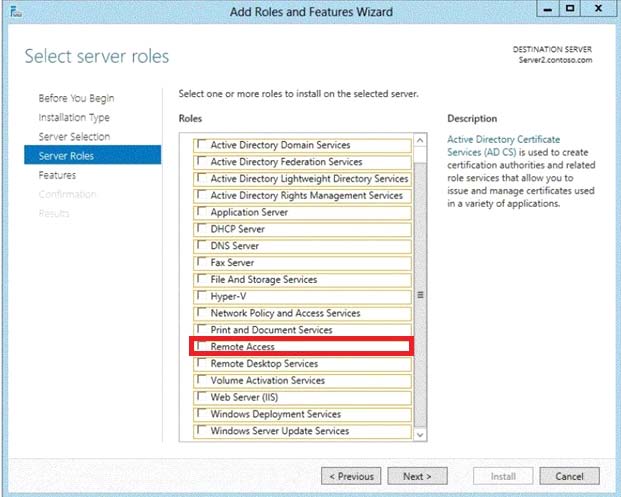Select the DHCP Server role checkbox

click(x=202, y=229)
